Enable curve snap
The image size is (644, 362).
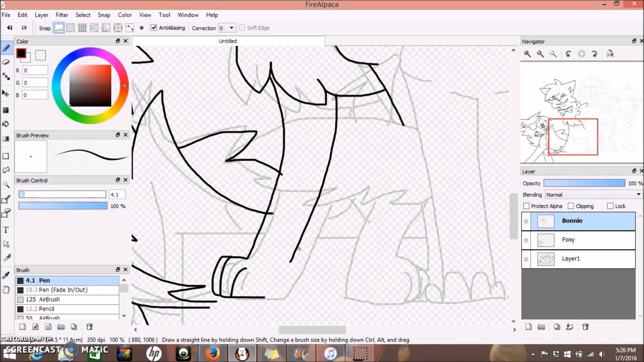tap(130, 28)
